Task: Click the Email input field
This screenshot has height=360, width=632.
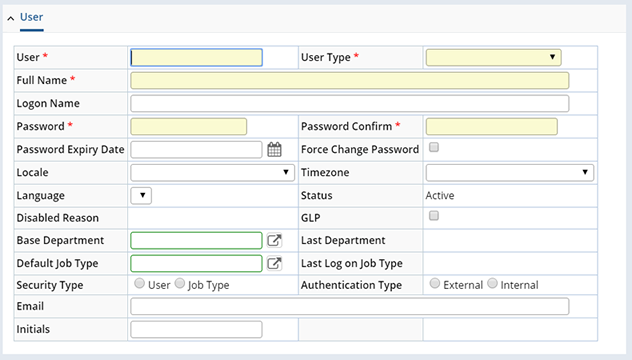Action: (x=349, y=306)
